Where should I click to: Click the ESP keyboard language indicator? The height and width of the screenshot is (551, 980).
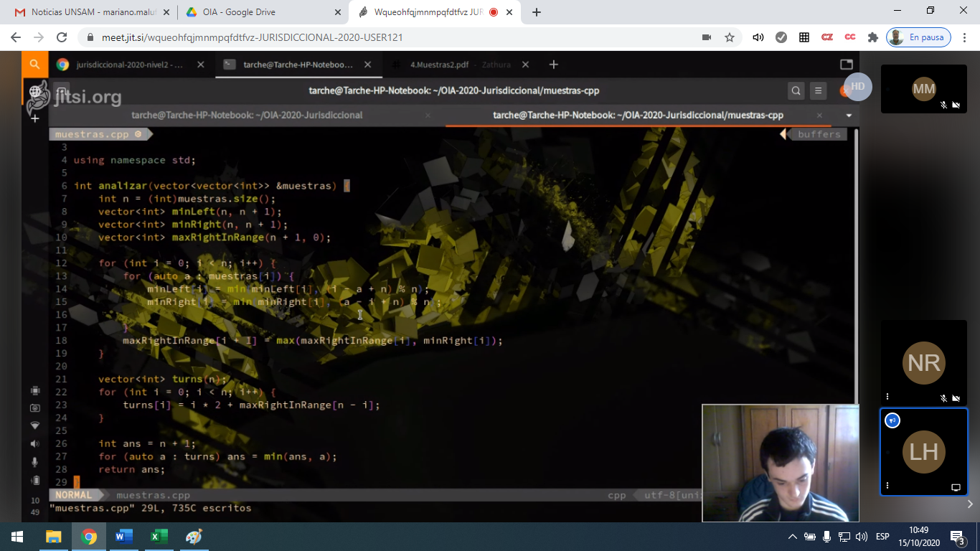click(882, 537)
